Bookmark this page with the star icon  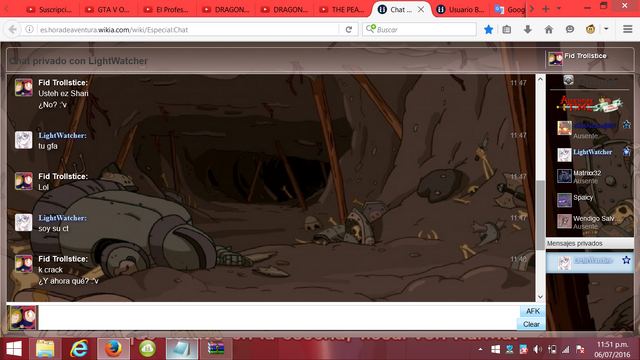(x=488, y=29)
